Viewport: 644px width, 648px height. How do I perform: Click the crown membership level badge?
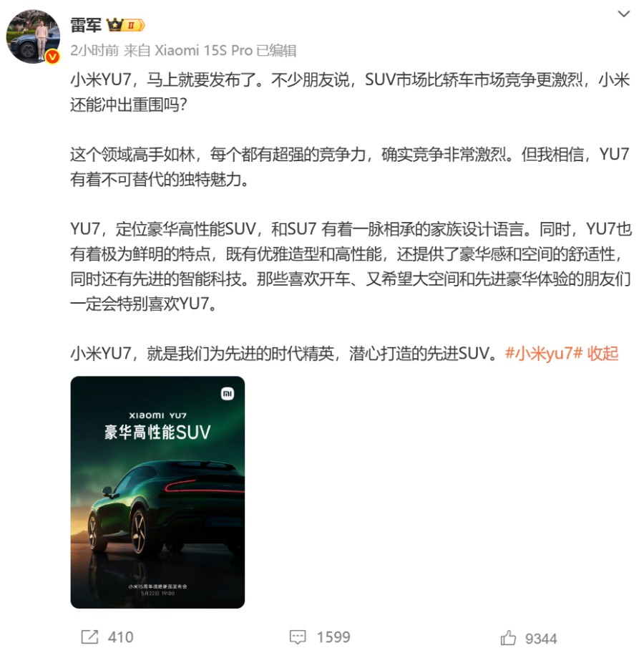pyautogui.click(x=125, y=25)
